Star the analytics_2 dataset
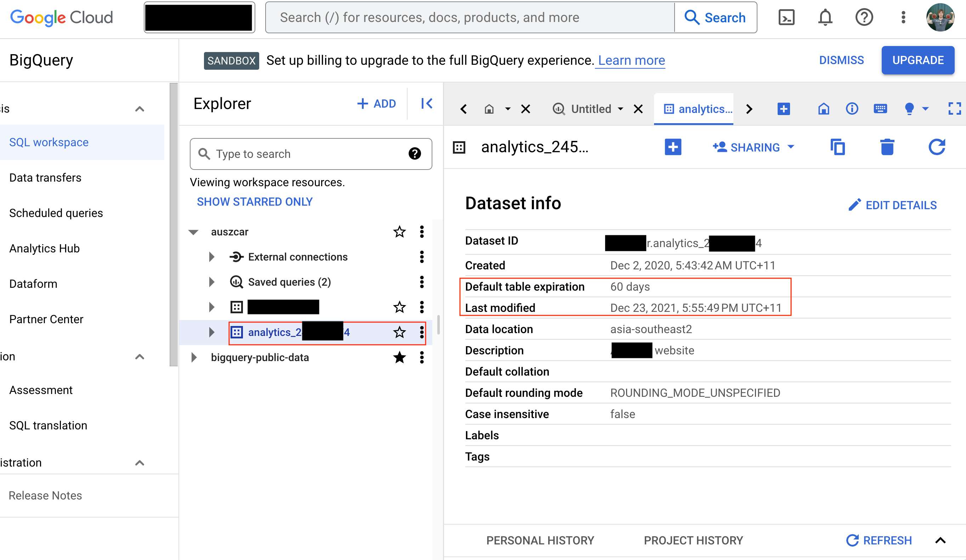This screenshot has width=966, height=560. point(399,332)
